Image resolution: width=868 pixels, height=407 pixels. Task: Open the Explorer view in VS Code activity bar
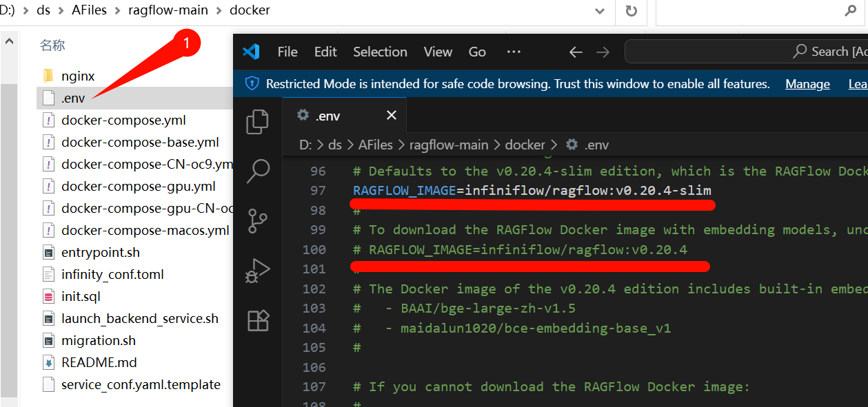[257, 122]
